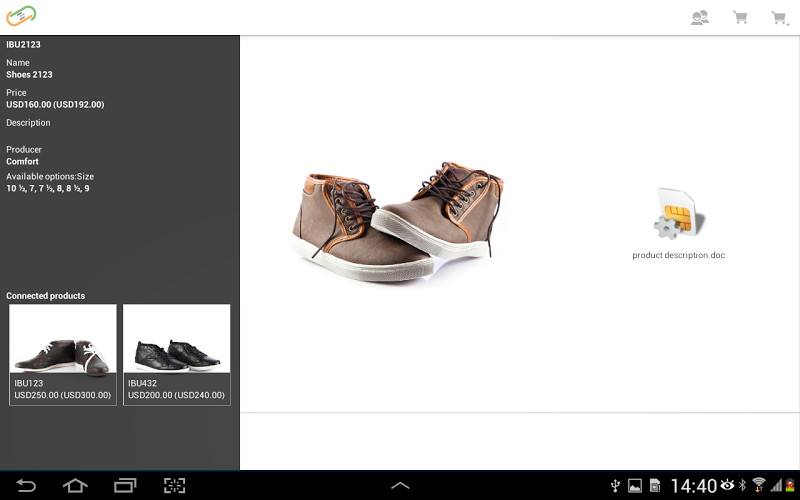This screenshot has width=800, height=500.
Task: Tap the gallery picture notification icon
Action: 635,485
